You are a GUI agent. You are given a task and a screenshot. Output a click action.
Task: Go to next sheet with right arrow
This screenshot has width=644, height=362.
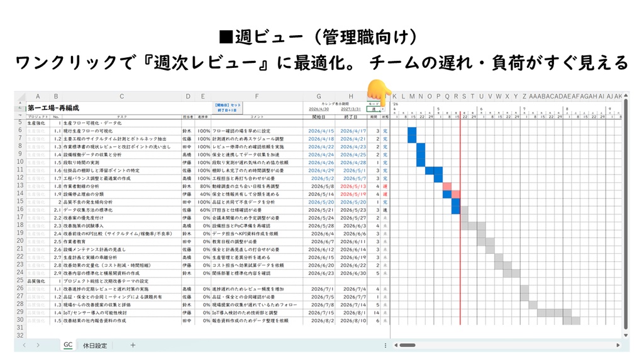(38, 345)
